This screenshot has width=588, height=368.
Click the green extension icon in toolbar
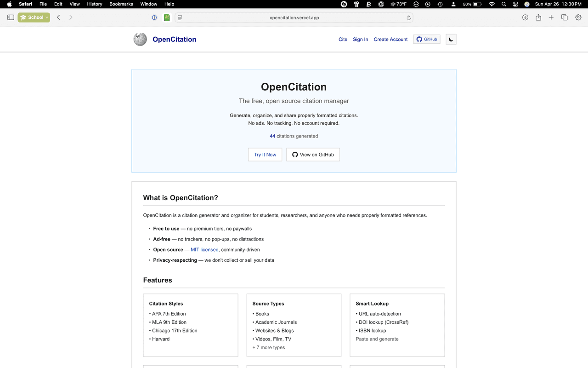click(x=167, y=17)
